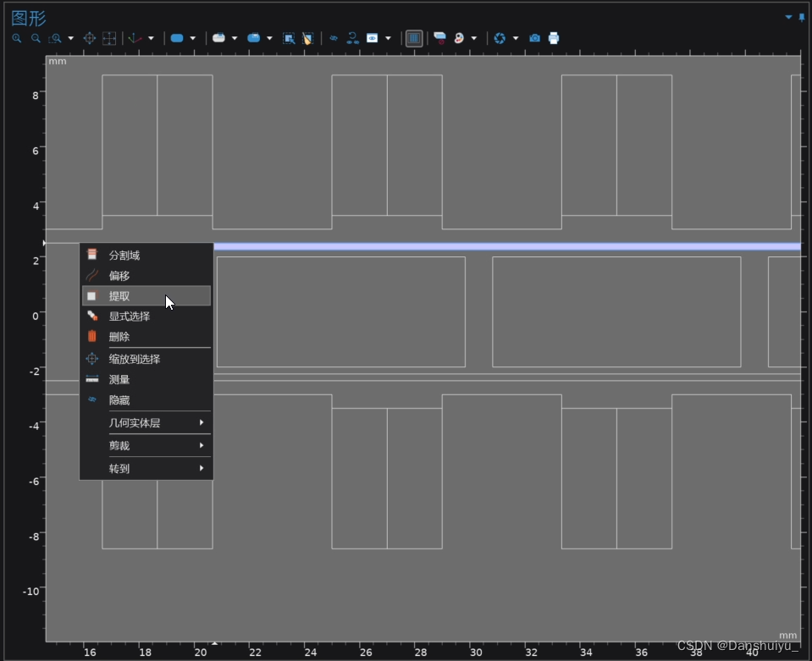Choose 缩放到选择 from context menu
This screenshot has width=812, height=661.
click(x=146, y=359)
